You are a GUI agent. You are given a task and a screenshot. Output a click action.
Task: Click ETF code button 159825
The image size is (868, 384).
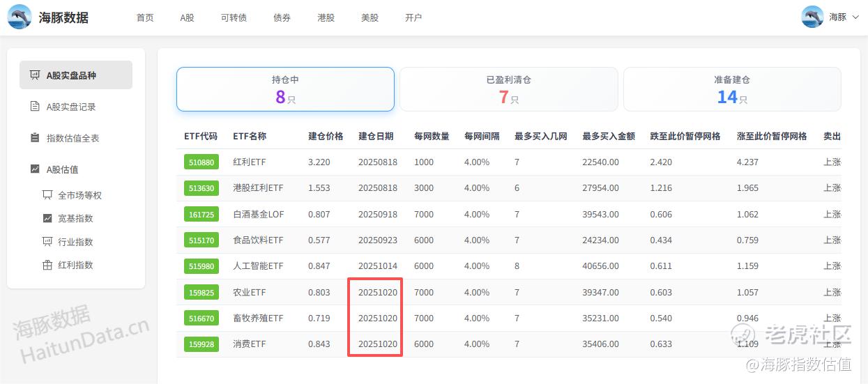(x=201, y=293)
